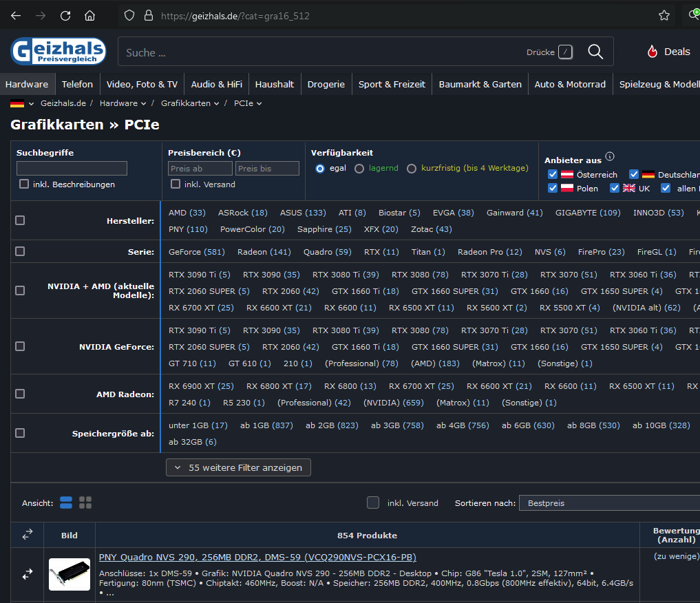Filter by series Radeon (141)
Viewport: 700px width, 603px height.
264,252
